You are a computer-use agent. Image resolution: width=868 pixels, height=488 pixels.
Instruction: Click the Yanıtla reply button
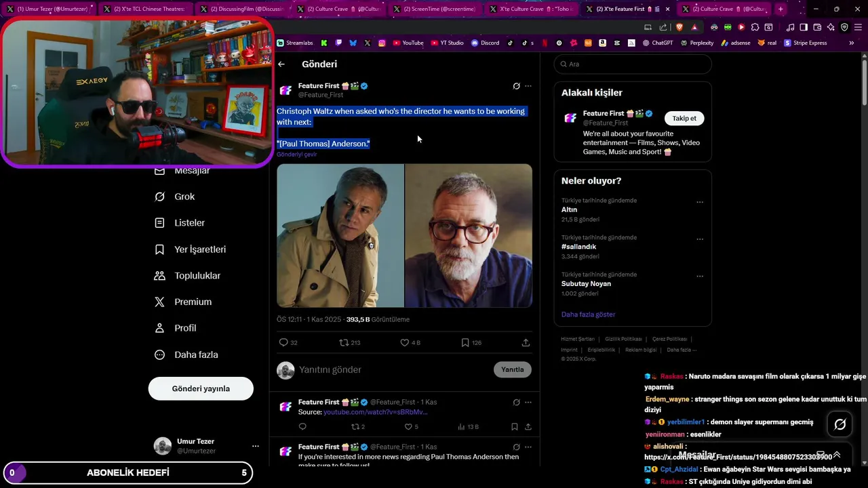(x=513, y=369)
